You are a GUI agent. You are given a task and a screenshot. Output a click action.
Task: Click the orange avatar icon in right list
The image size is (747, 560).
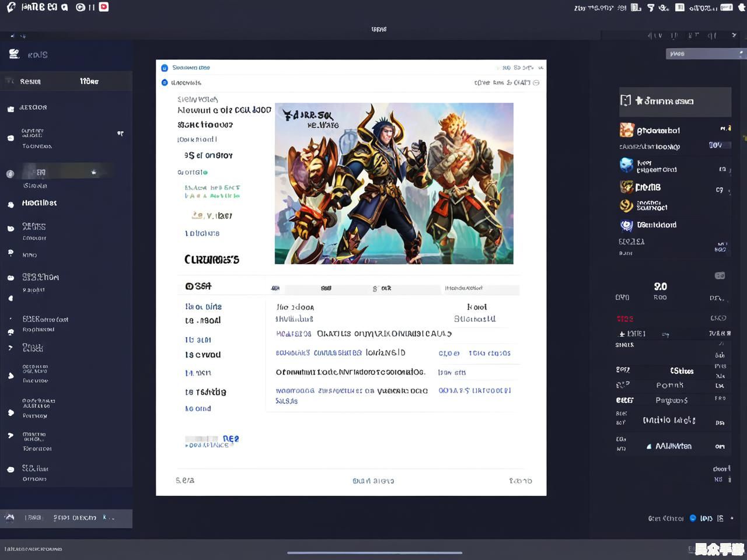tap(626, 129)
